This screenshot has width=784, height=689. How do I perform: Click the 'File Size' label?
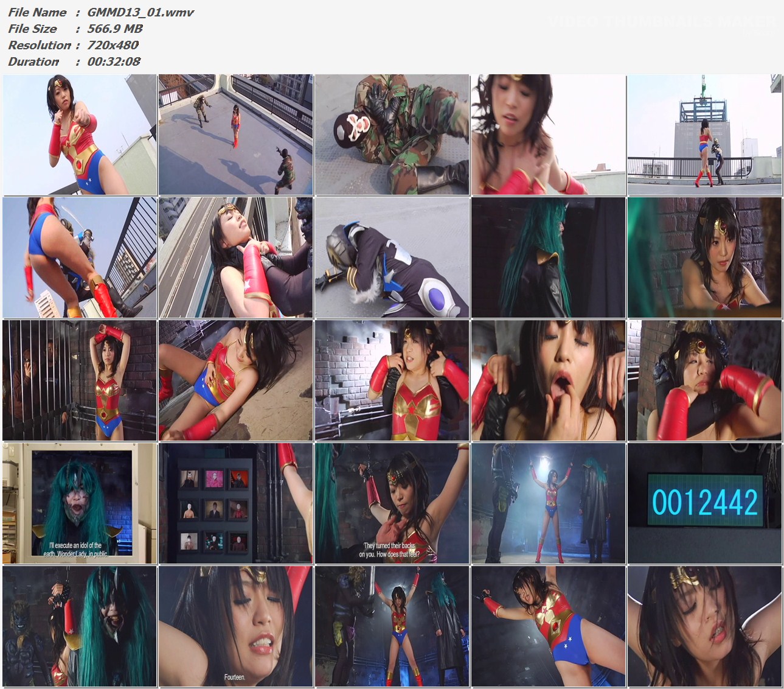(32, 29)
